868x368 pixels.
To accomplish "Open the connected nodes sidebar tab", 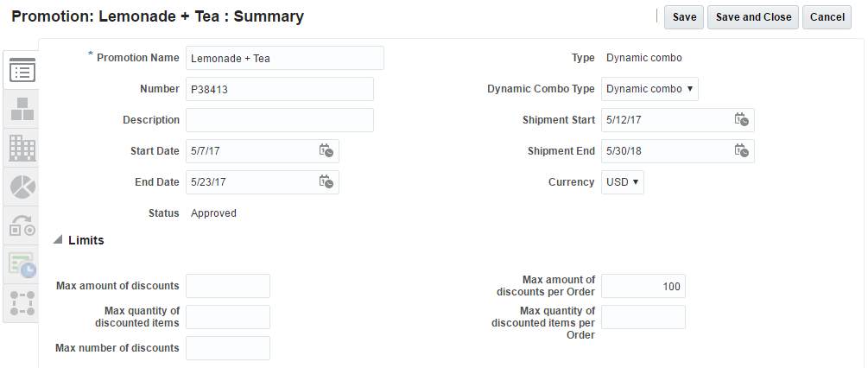I will tap(22, 302).
